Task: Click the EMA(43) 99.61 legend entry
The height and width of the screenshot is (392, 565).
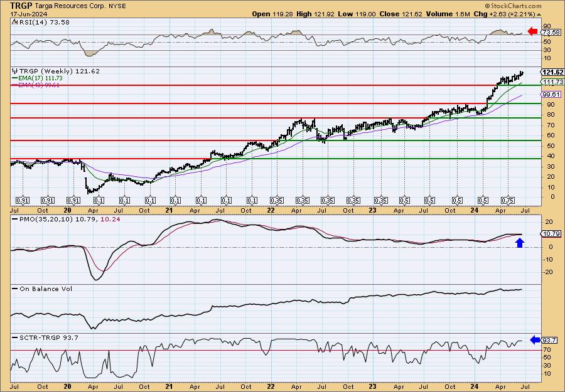Action: coord(39,85)
